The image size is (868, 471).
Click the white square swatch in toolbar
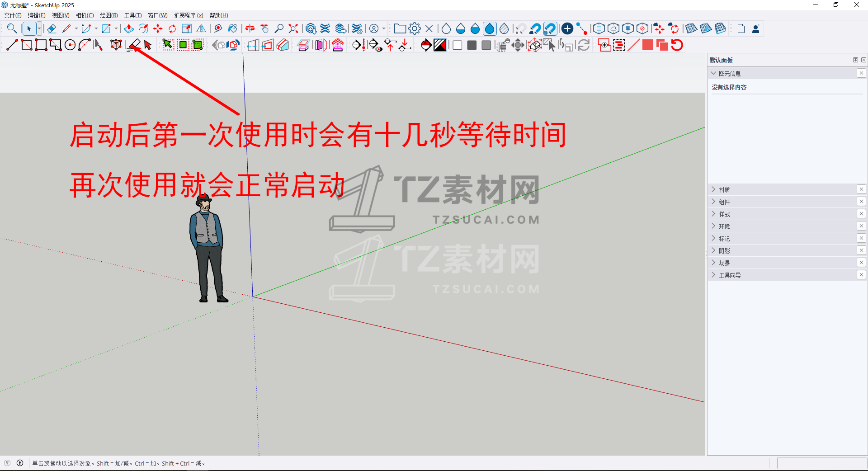pyautogui.click(x=458, y=45)
